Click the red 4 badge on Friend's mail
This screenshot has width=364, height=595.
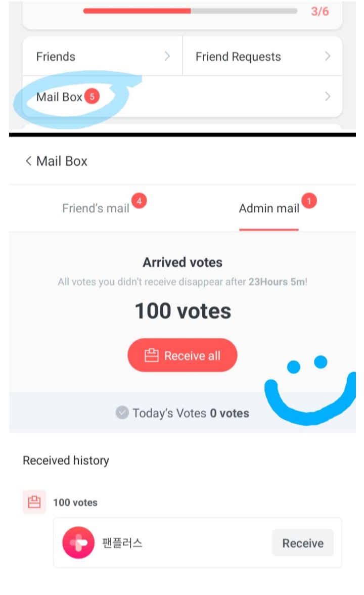(x=139, y=202)
